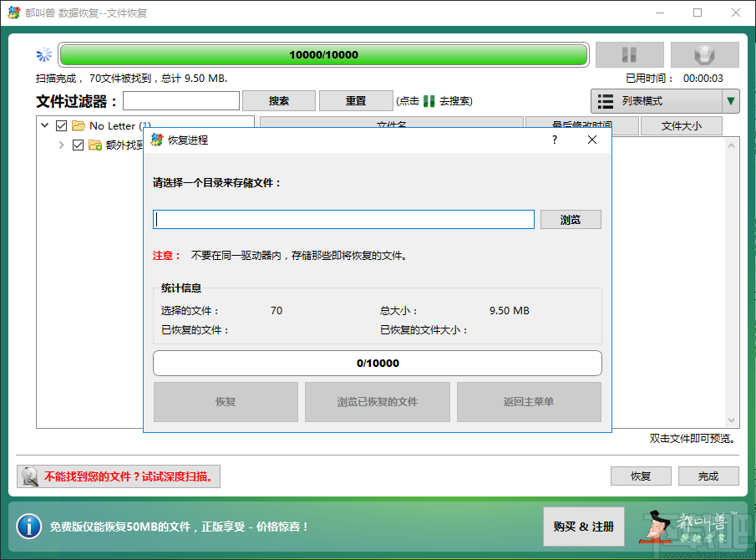Image resolution: width=756 pixels, height=560 pixels.
Task: Click the 9.50 MB total size value
Action: (509, 311)
